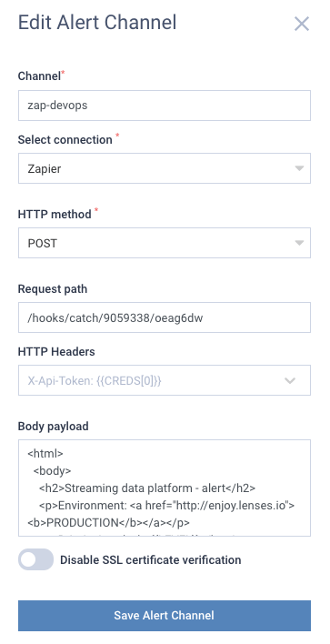
Task: Close the Edit Alert Channel dialog
Action: tap(302, 24)
